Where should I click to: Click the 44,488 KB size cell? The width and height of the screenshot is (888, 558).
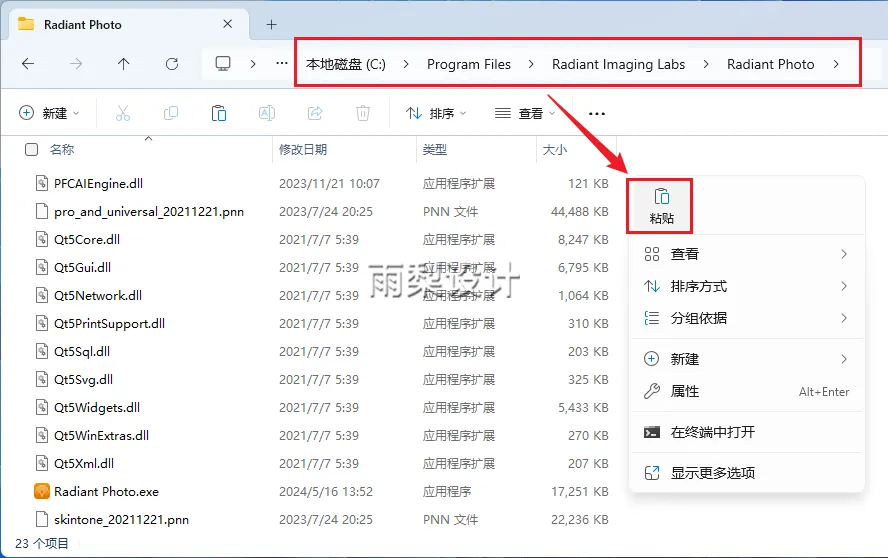(579, 212)
